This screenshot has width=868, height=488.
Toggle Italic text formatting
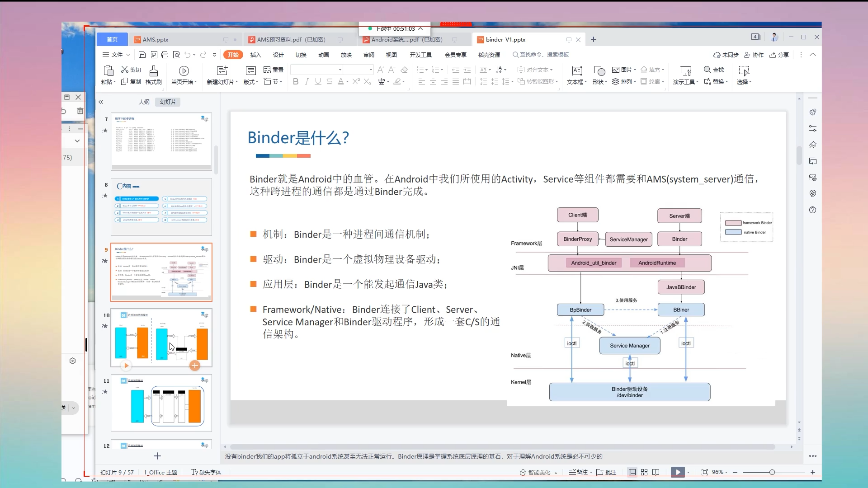[x=307, y=82]
